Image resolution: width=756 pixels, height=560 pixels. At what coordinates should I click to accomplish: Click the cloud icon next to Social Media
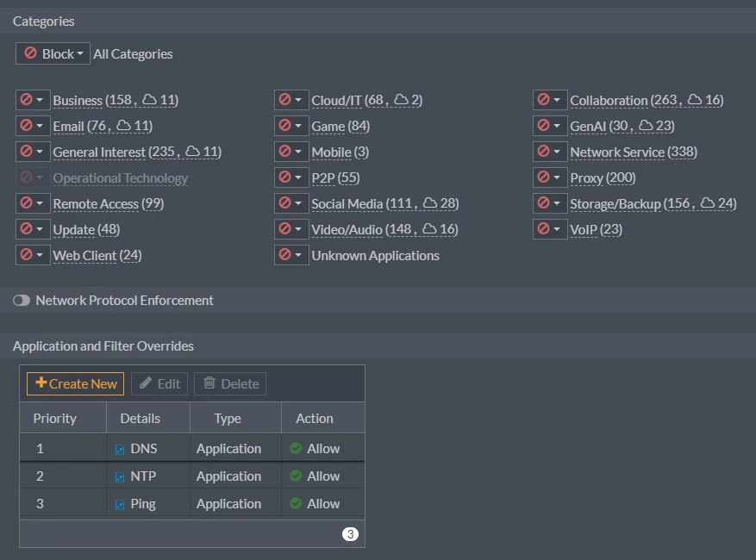point(429,202)
